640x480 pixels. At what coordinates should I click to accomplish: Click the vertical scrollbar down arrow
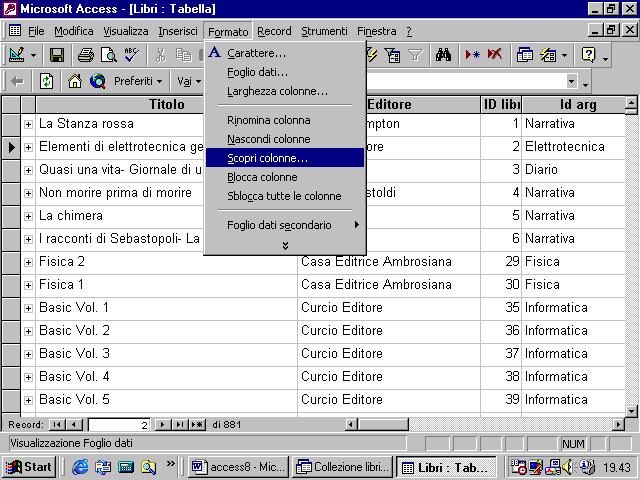631,411
